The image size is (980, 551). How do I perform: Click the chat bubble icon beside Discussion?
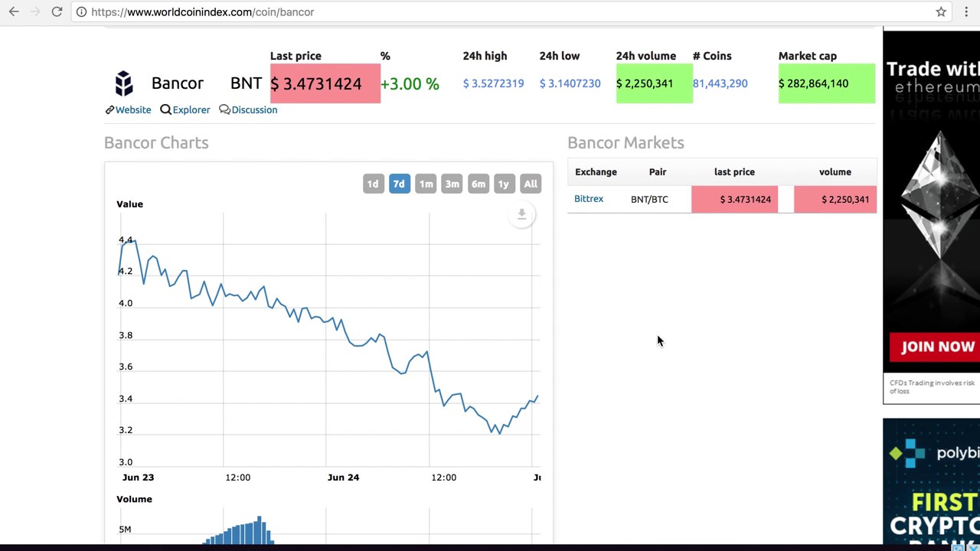(x=224, y=109)
